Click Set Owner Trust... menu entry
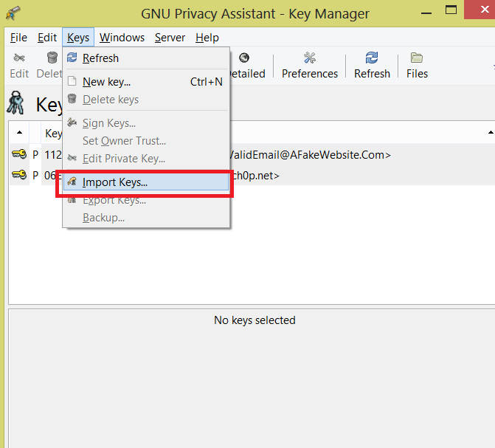The width and height of the screenshot is (495, 448). click(x=146, y=141)
